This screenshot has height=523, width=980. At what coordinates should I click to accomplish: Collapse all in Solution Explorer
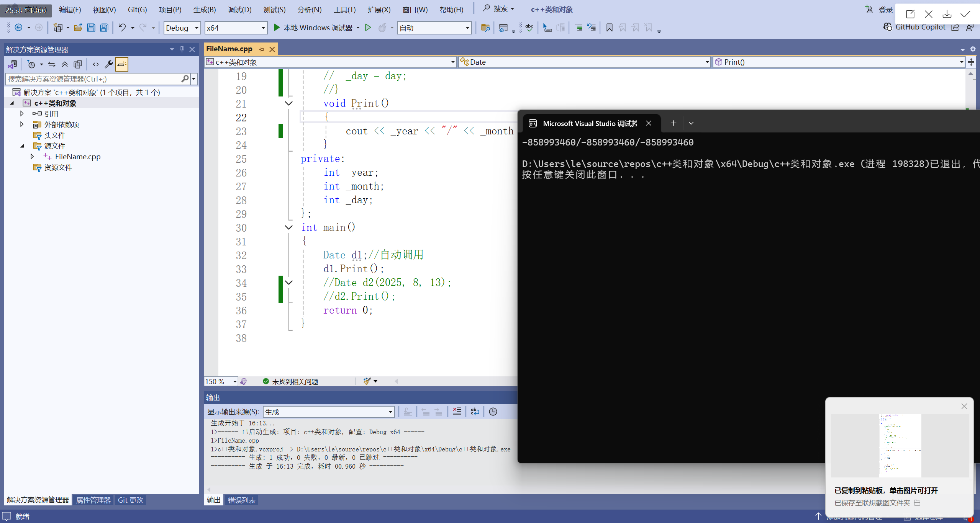65,64
